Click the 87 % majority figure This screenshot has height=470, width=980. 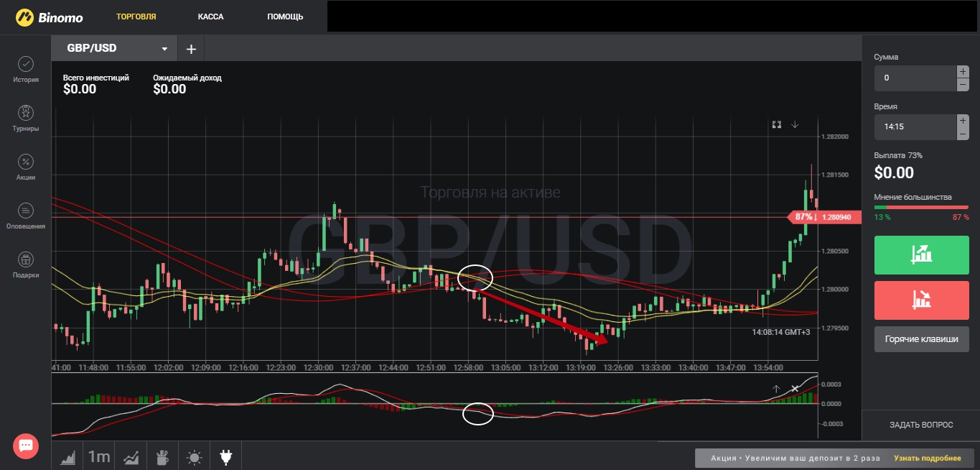(961, 217)
